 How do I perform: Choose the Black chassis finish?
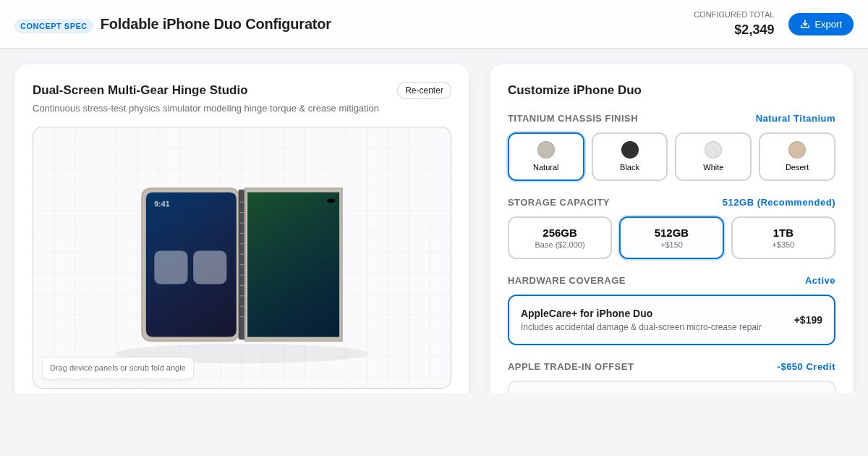point(629,156)
